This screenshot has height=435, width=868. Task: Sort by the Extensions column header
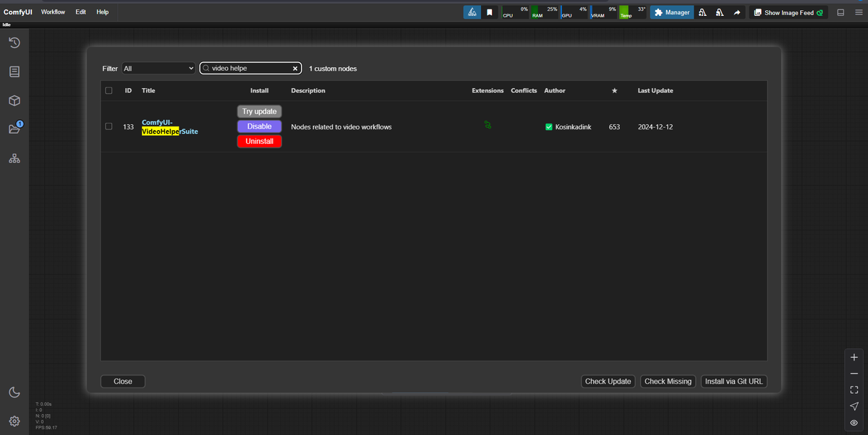pos(488,90)
